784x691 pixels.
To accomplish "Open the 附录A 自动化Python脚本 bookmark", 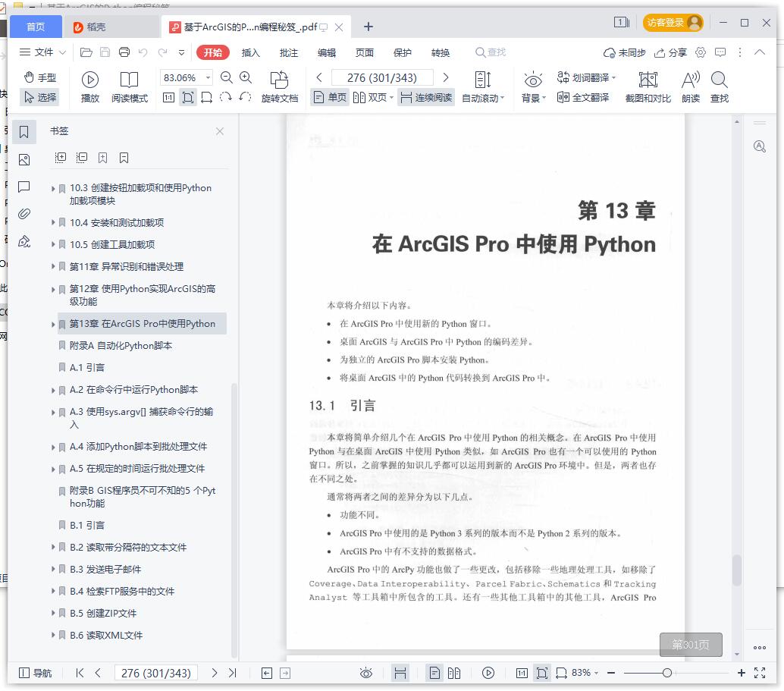I will (x=121, y=346).
